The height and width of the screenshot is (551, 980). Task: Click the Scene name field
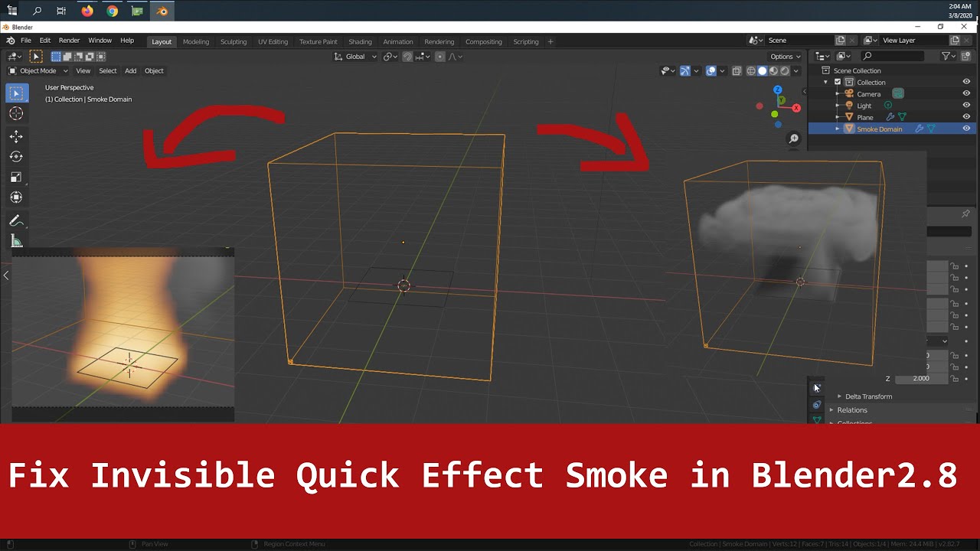click(800, 41)
